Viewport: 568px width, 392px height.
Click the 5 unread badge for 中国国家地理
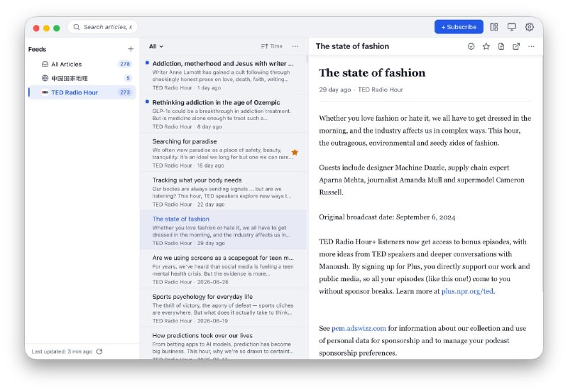tap(128, 78)
